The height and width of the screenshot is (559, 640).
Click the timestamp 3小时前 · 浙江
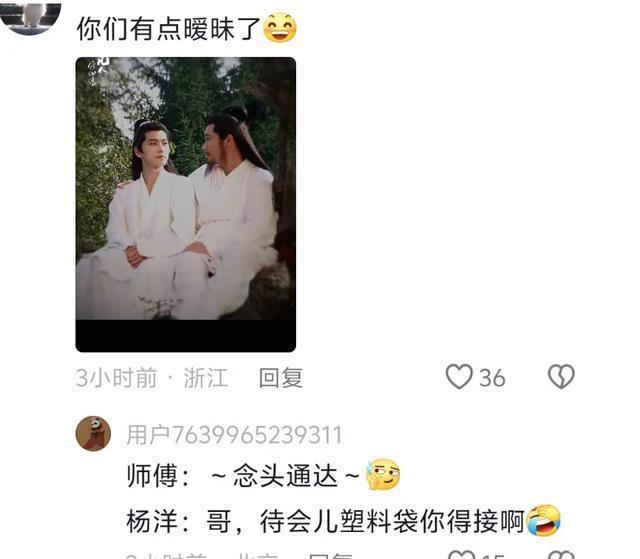(x=151, y=377)
